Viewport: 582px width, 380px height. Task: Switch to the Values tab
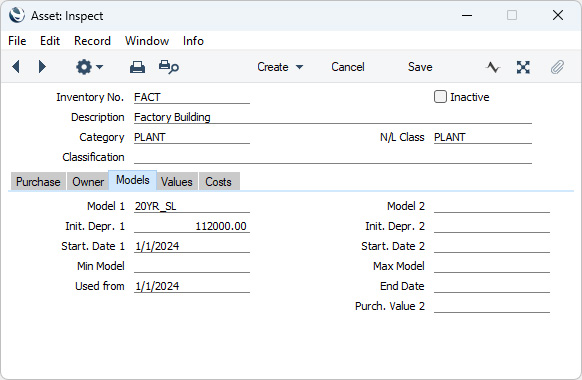[177, 181]
